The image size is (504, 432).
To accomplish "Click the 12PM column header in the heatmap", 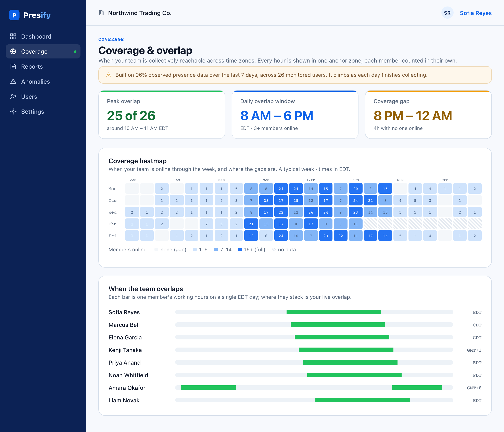I will tap(311, 180).
